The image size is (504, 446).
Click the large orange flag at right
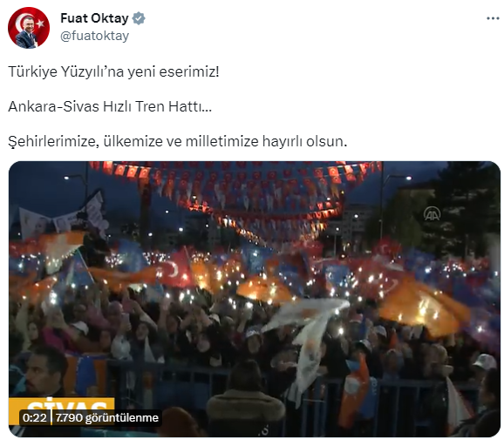click(421, 308)
